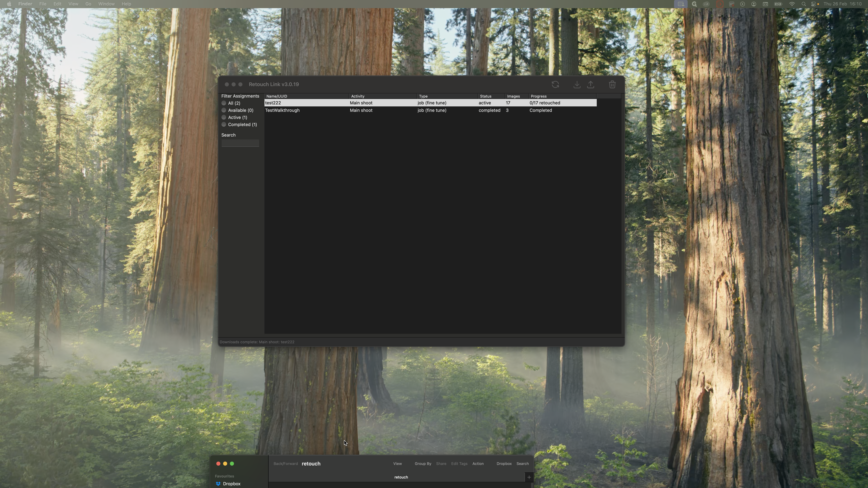This screenshot has width=868, height=488.
Task: Click the download icon in Retouch Link
Action: 577,85
